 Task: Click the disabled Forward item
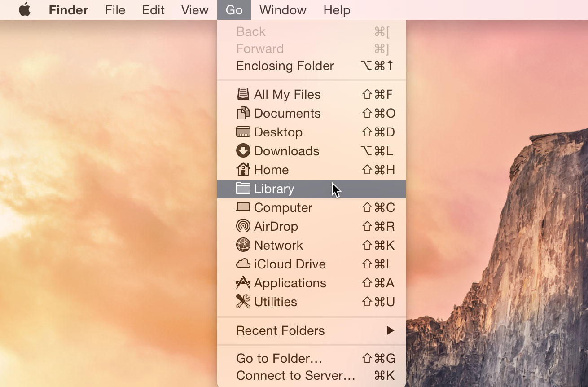pyautogui.click(x=312, y=48)
